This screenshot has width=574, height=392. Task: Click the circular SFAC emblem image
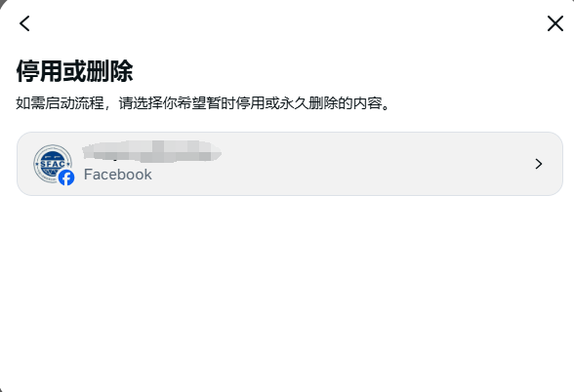tap(53, 164)
